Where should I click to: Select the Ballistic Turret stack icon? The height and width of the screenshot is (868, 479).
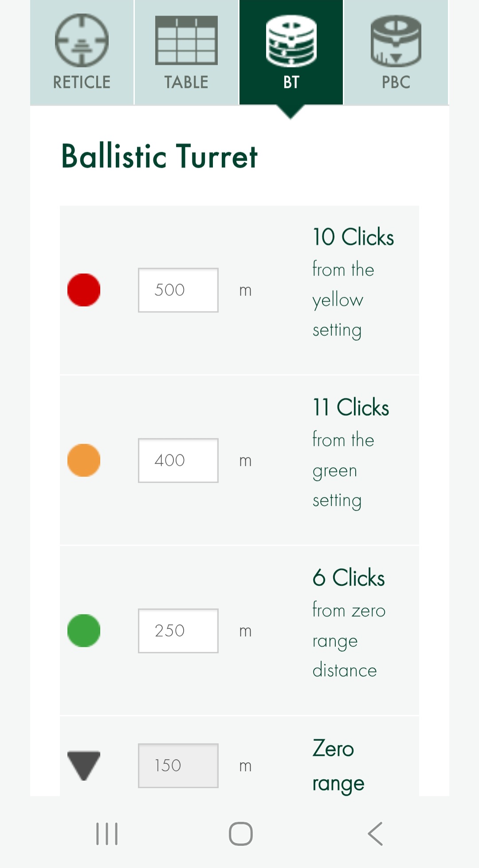click(x=291, y=40)
